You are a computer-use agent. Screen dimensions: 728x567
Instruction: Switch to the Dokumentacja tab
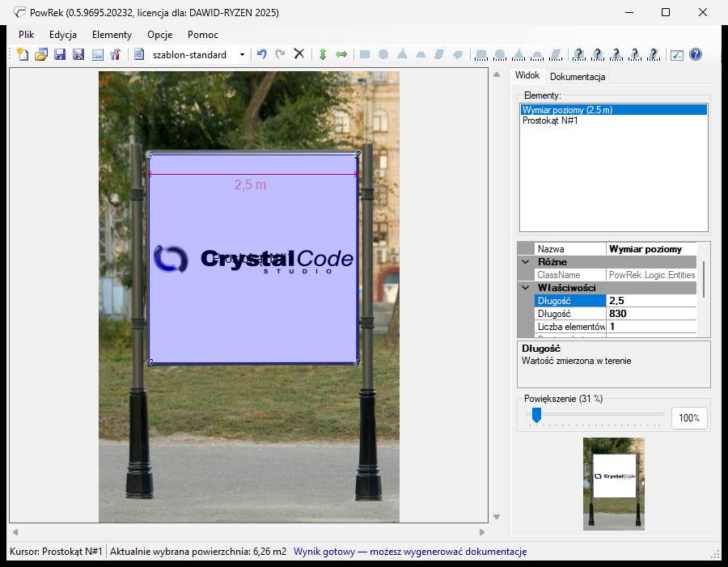point(578,77)
